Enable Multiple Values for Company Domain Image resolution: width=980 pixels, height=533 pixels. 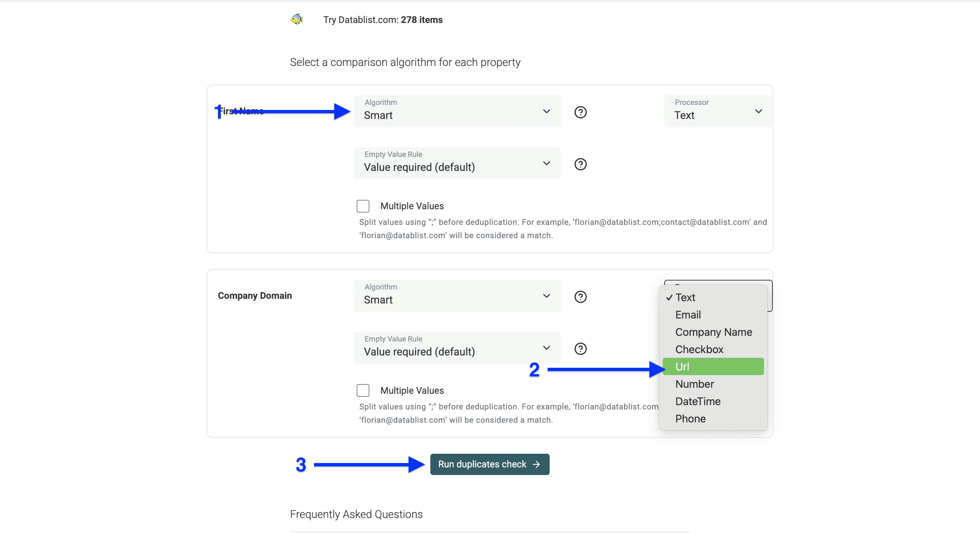363,390
